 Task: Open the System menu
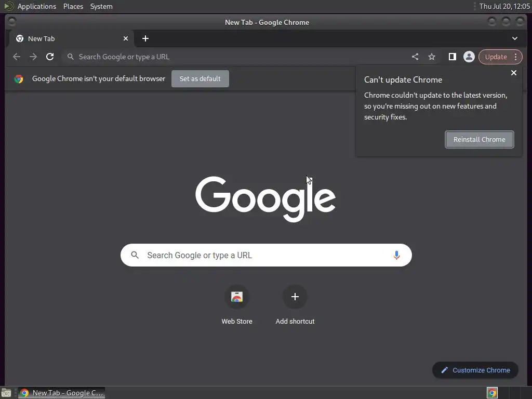[x=101, y=6]
